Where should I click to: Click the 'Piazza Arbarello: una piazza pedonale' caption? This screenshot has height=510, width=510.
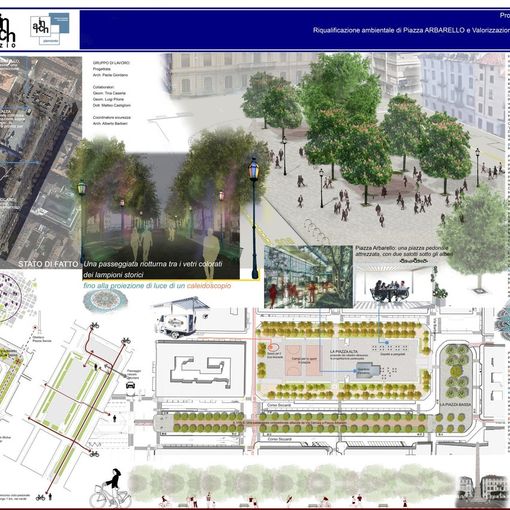pyautogui.click(x=402, y=248)
